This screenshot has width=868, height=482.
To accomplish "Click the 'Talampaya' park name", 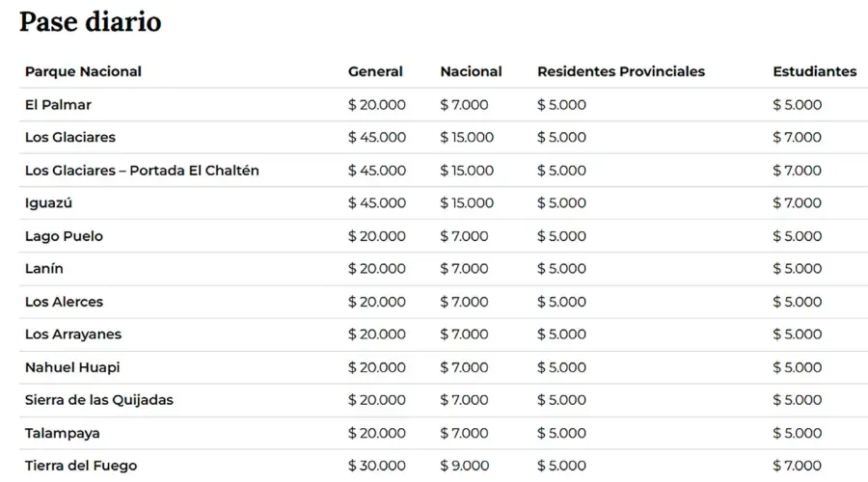I will [x=63, y=433].
